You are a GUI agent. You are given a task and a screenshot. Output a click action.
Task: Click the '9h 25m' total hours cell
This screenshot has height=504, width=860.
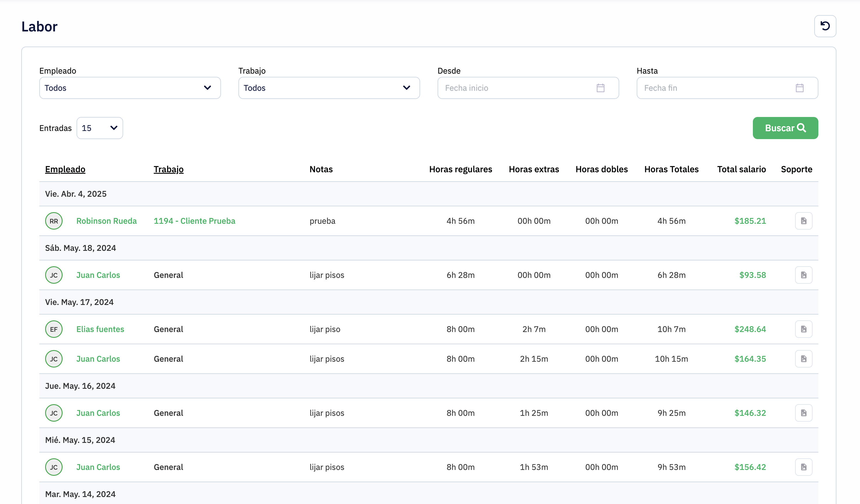pos(671,413)
